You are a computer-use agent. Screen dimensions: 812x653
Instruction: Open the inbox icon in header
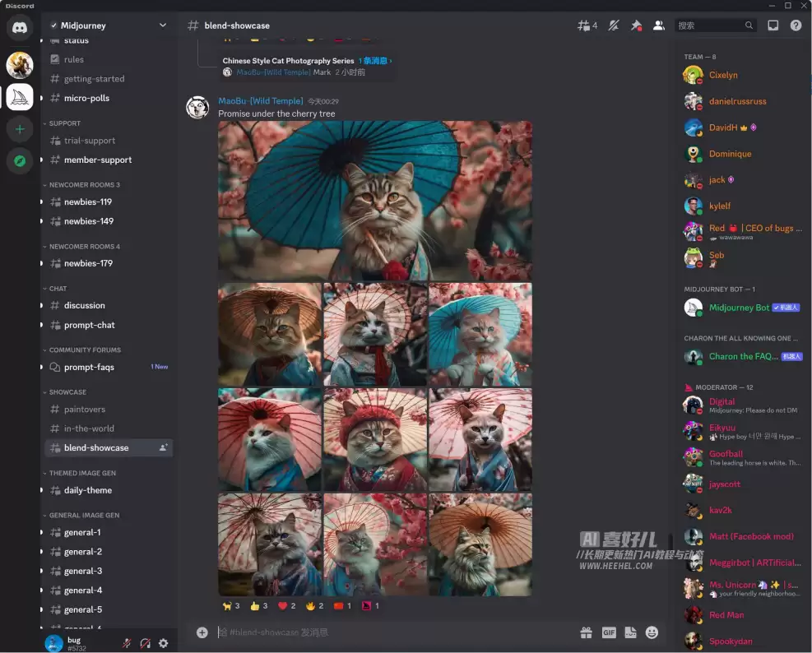click(x=773, y=25)
